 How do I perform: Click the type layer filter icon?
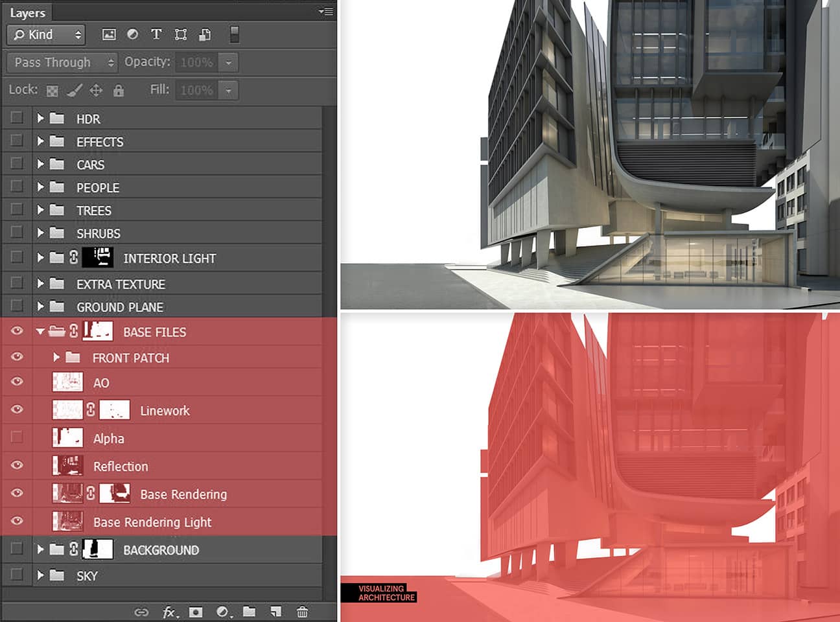156,34
